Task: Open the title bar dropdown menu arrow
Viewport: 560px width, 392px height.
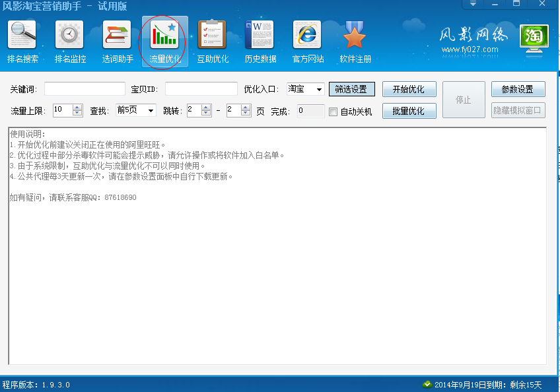Action: [x=473, y=3]
